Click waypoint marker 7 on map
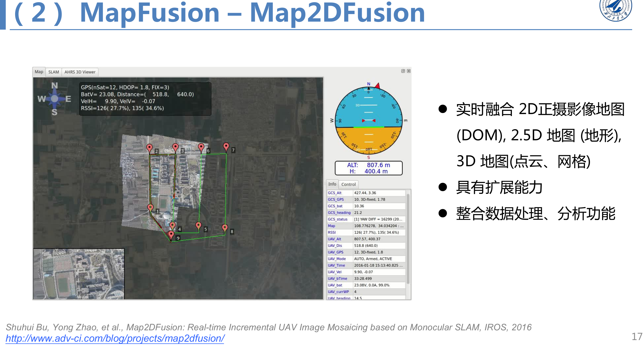Image resolution: width=644 pixels, height=346 pixels. point(226,147)
